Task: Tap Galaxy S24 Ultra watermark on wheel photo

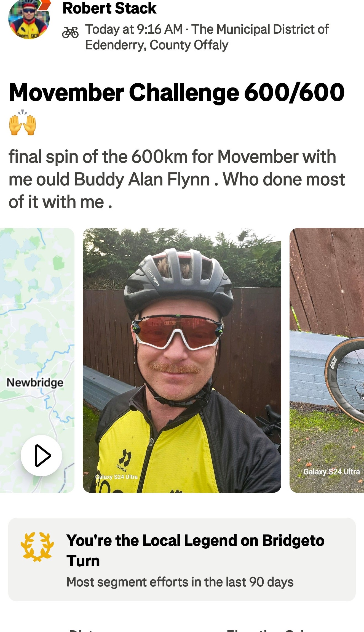Action: point(331,472)
